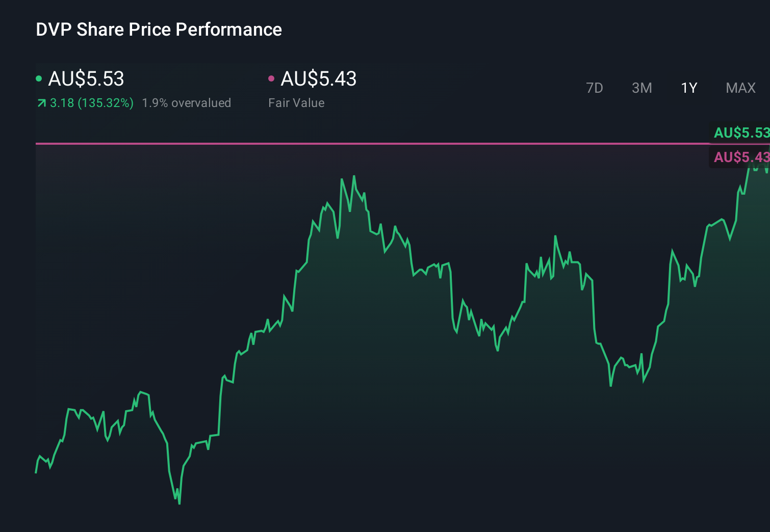Click the green dot beside AU$5.53 price

point(39,78)
